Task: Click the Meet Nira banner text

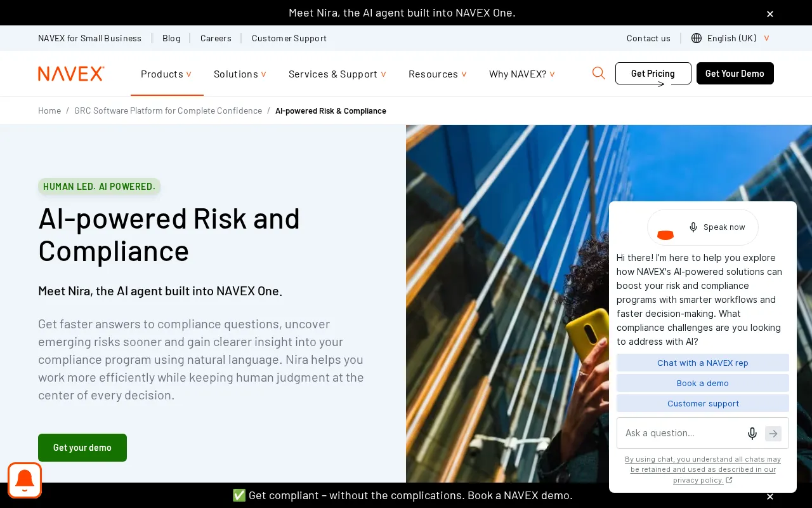Action: pos(402,13)
